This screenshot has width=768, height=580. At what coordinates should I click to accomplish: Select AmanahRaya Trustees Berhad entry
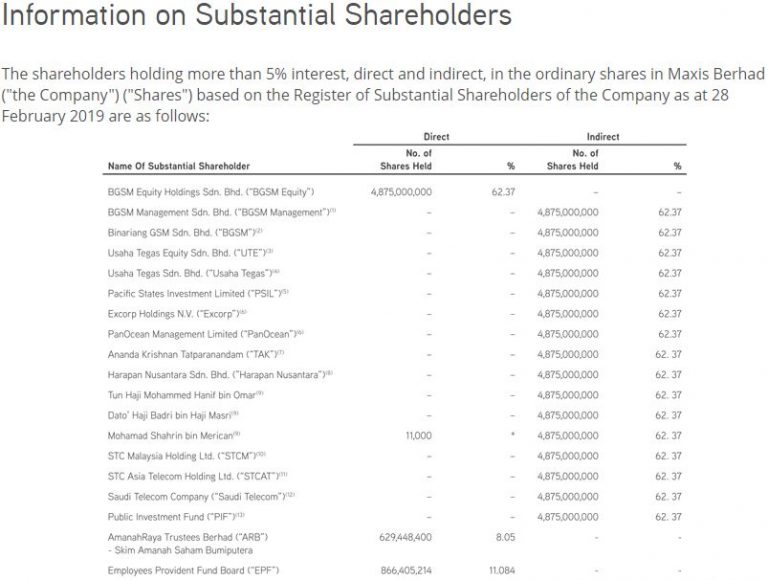pos(188,543)
